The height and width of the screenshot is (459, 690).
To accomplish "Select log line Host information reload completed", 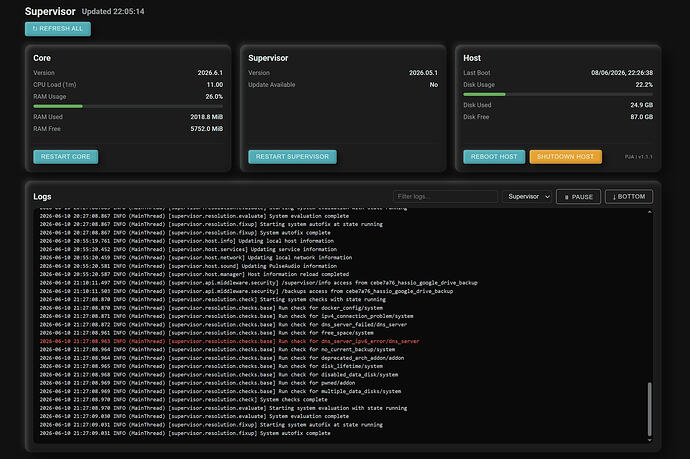I will (x=194, y=274).
